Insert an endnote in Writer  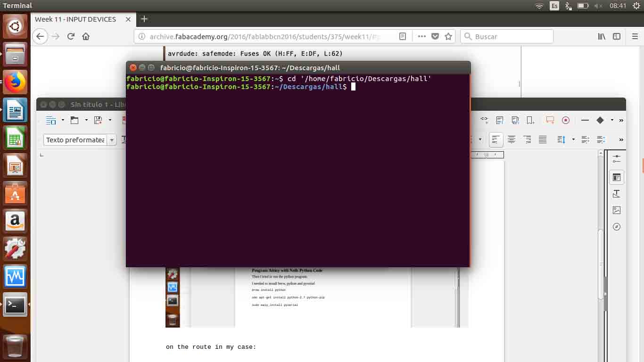tap(515, 120)
